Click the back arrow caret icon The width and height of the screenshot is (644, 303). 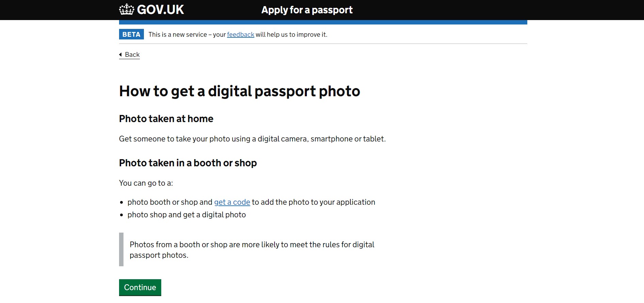coord(120,54)
